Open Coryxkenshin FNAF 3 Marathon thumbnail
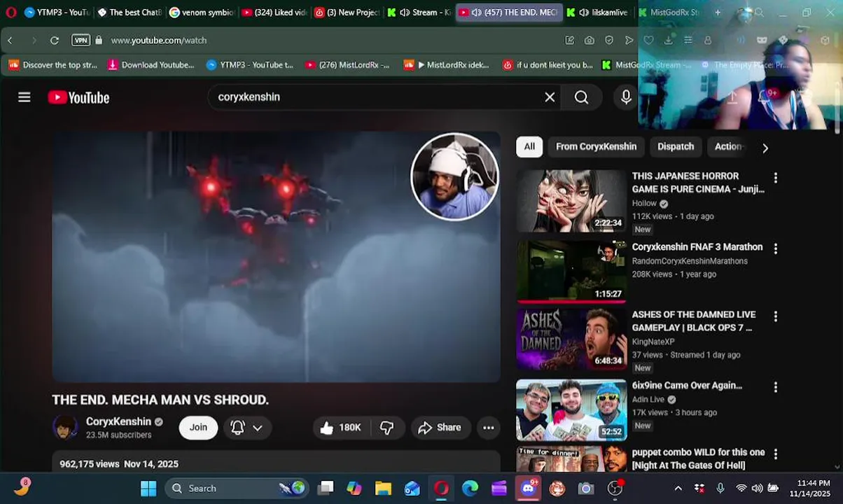This screenshot has height=504, width=843. 571,271
